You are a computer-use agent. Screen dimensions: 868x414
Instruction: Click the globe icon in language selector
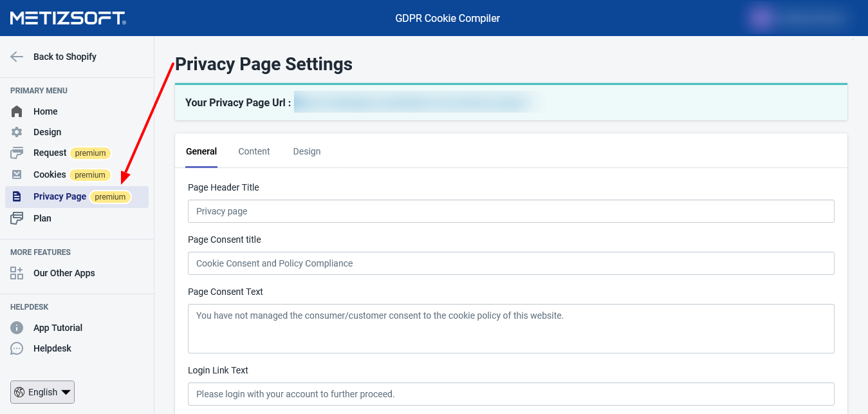pos(19,392)
